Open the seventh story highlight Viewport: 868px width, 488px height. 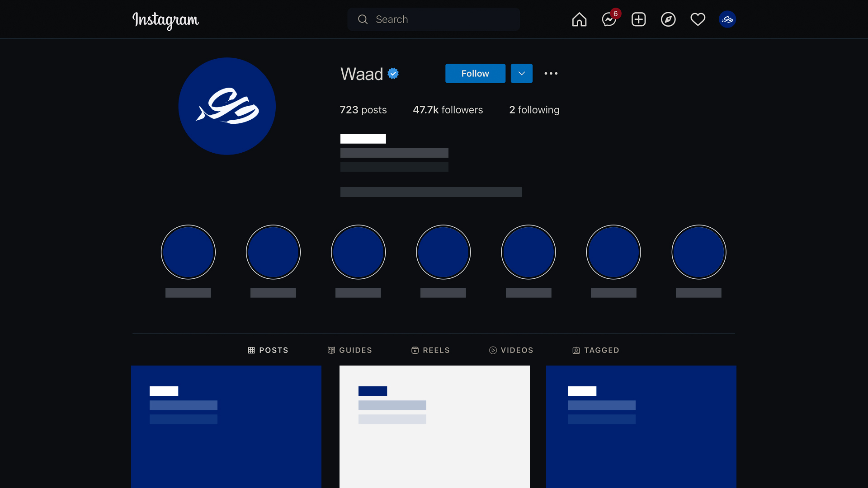pos(698,252)
